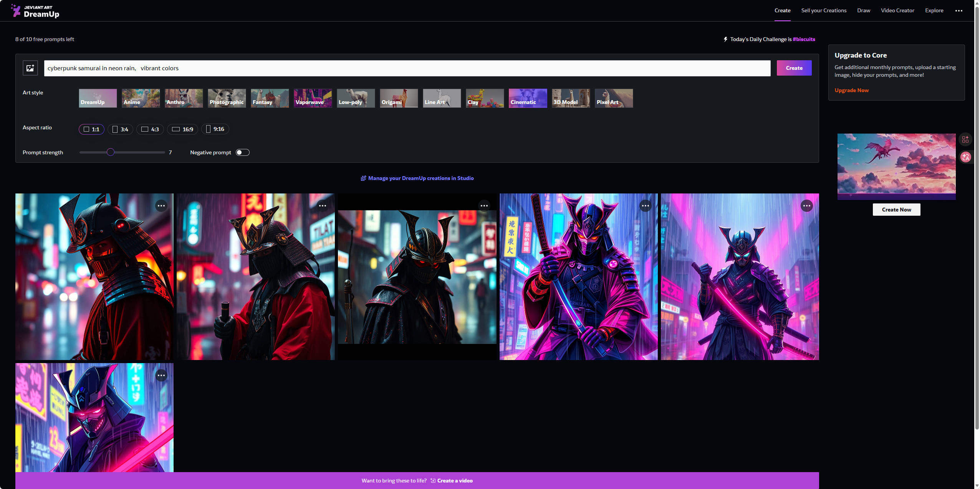This screenshot has height=489, width=980.
Task: Open options menu on the purple samurai holding a blue katana
Action: 646,206
